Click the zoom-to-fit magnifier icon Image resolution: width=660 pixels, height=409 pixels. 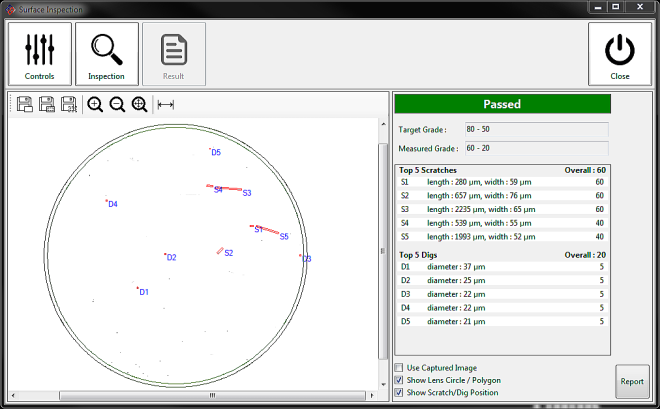pos(139,105)
